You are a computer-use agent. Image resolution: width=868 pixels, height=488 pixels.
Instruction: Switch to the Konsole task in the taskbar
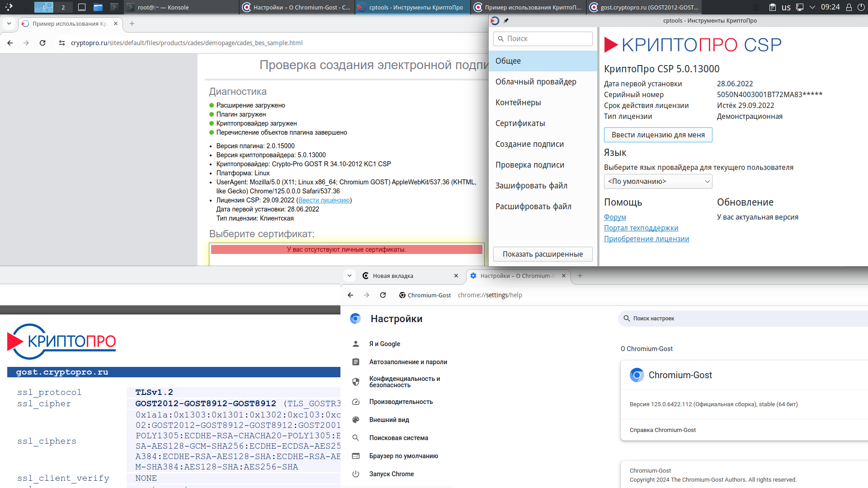pos(181,7)
